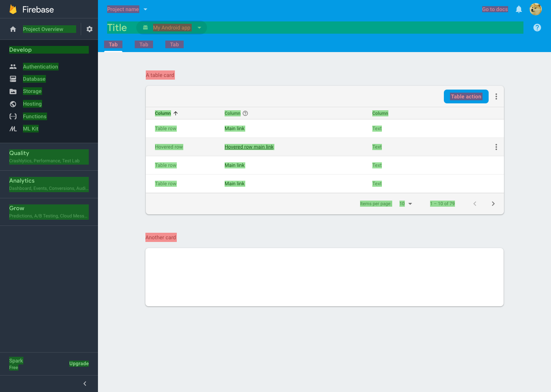The height and width of the screenshot is (392, 551).
Task: Open the ML Kit section
Action: pos(31,129)
